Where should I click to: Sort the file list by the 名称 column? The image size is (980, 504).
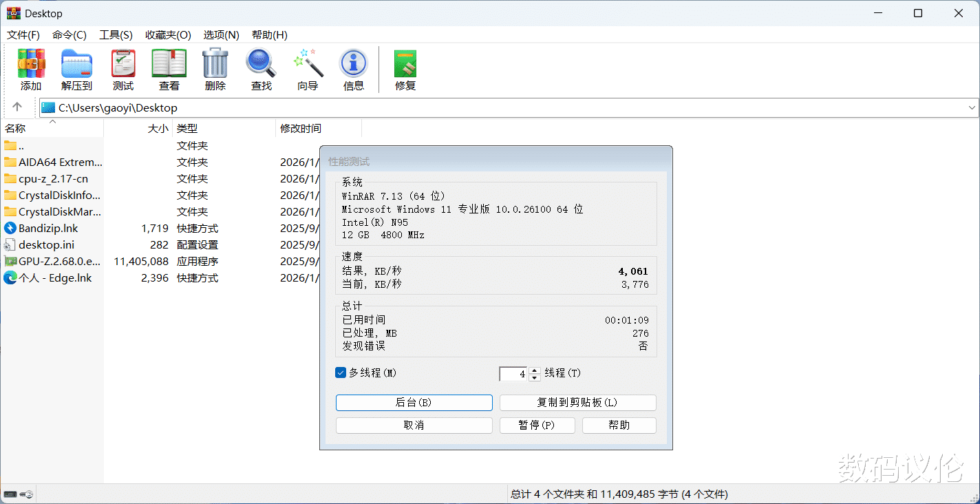click(x=52, y=128)
